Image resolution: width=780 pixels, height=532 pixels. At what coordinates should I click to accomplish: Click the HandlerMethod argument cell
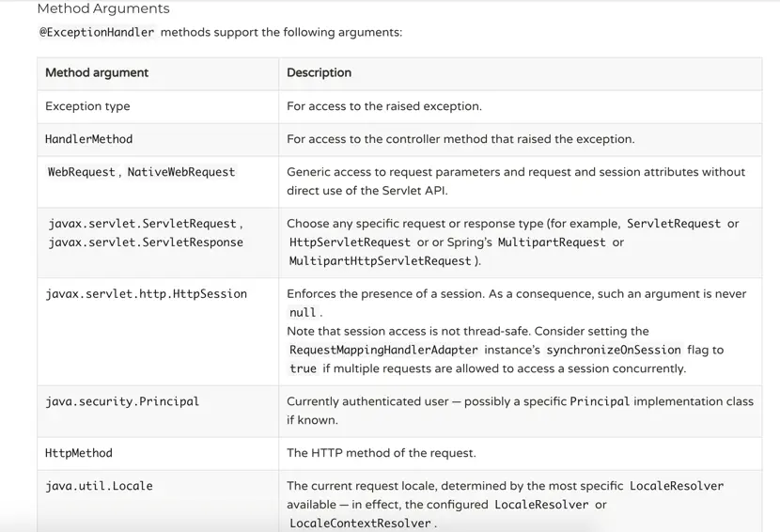(89, 139)
